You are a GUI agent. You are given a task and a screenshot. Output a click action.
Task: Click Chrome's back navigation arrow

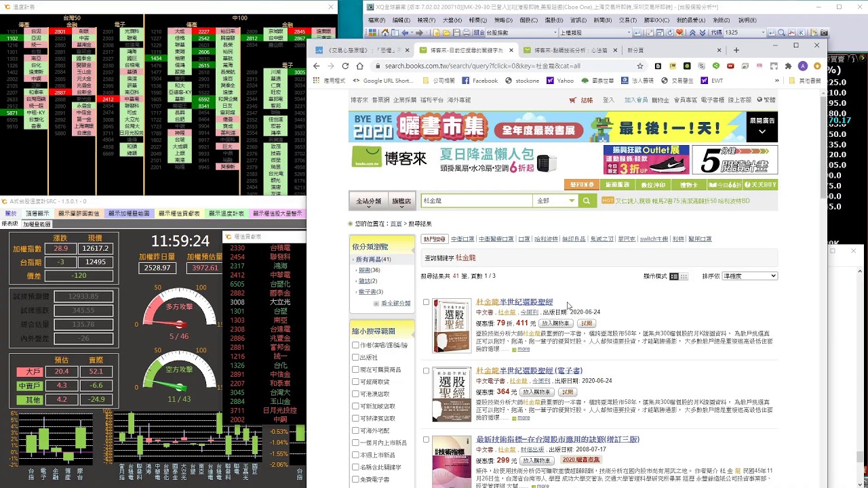(x=316, y=66)
